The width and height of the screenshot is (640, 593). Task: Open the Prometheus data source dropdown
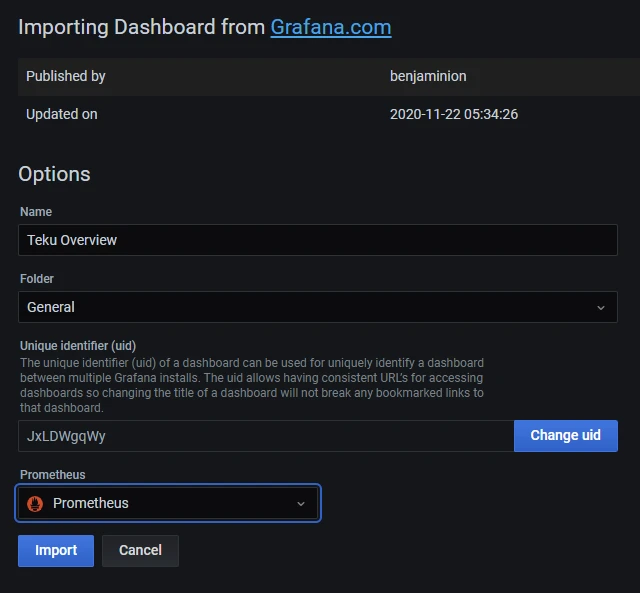pyautogui.click(x=168, y=503)
